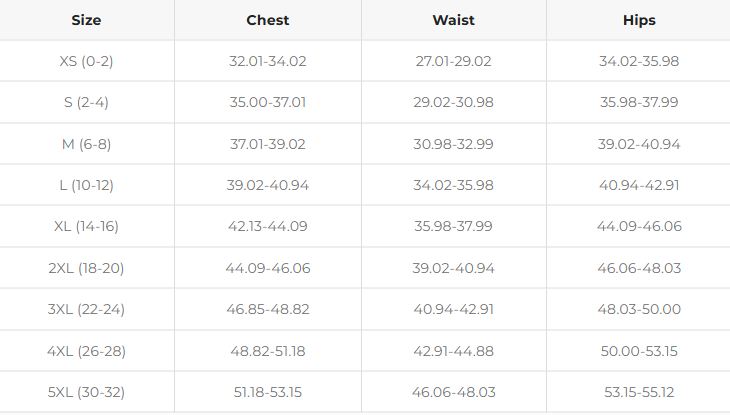The image size is (730, 415).
Task: Click hips value 39.02-40.94 in M row
Action: [638, 144]
